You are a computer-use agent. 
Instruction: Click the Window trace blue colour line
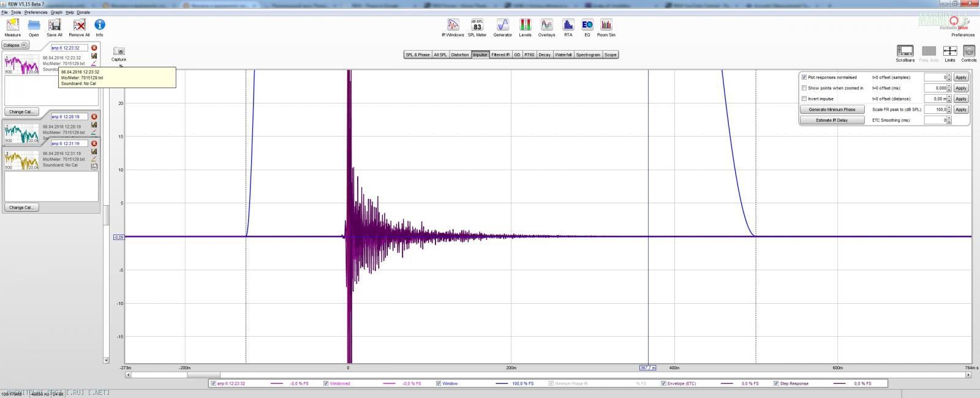[x=502, y=383]
